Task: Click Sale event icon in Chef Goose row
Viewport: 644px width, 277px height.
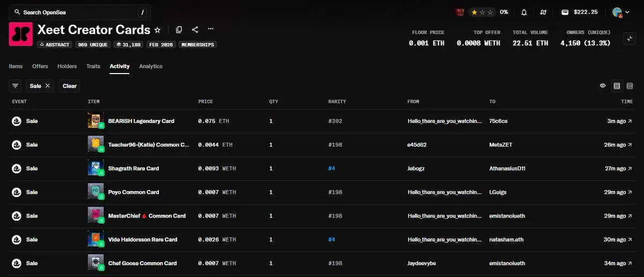Action: [x=17, y=263]
